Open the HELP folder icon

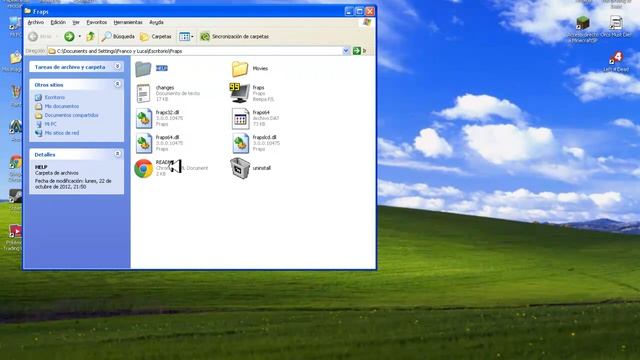(143, 69)
